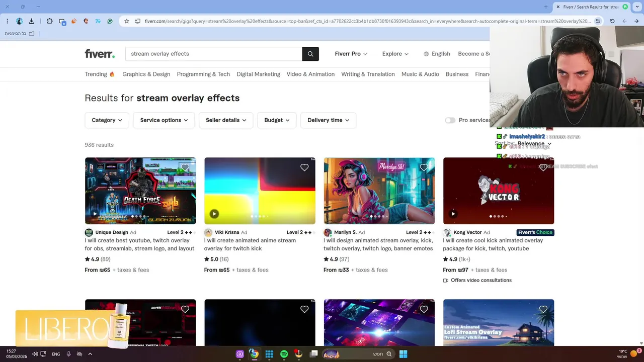Open the Trending category
644x362 pixels.
tap(100, 74)
